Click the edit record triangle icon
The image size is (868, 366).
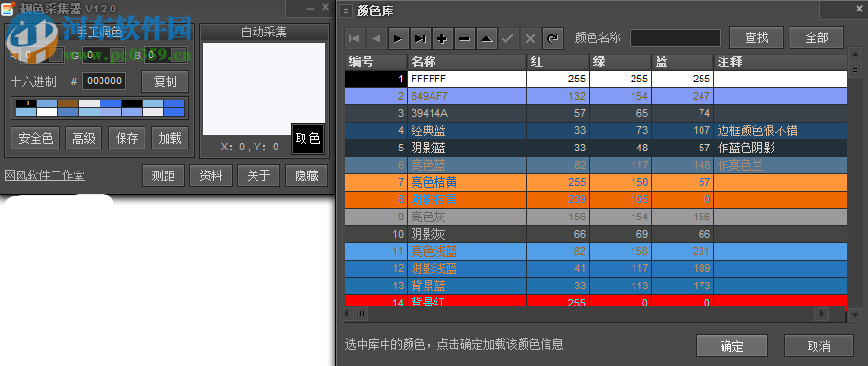pos(486,38)
